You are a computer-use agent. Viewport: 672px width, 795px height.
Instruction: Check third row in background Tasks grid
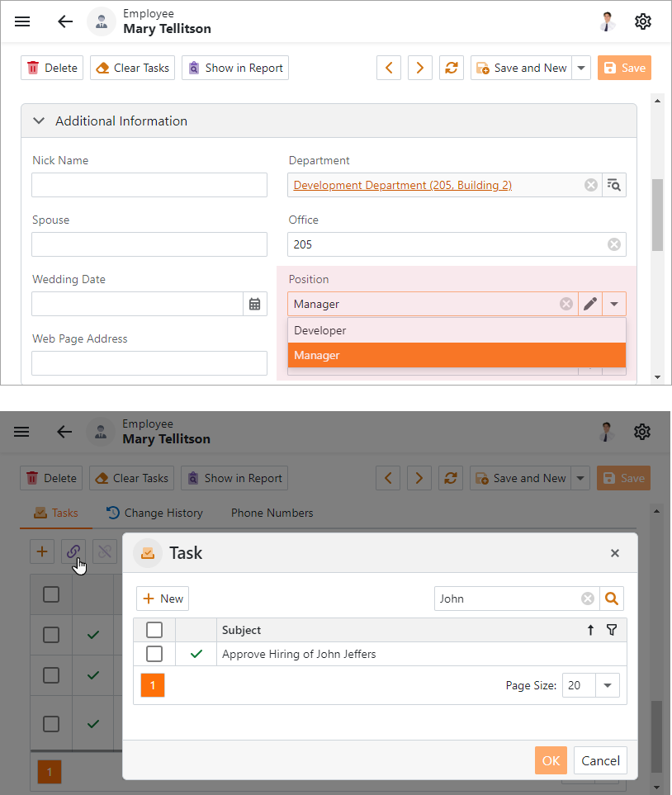(x=50, y=724)
